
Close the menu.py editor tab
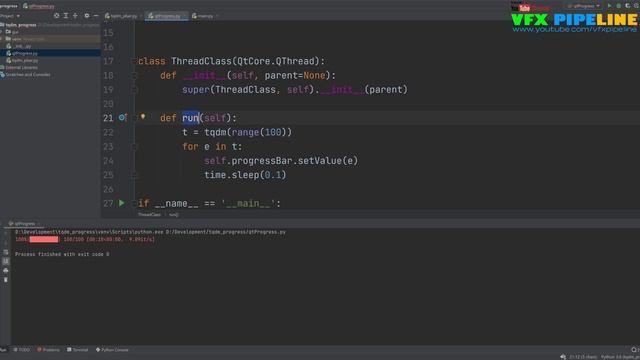[x=217, y=16]
